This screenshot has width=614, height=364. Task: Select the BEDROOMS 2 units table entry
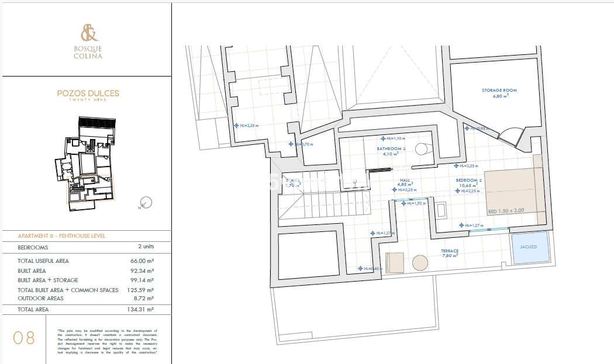tap(85, 248)
